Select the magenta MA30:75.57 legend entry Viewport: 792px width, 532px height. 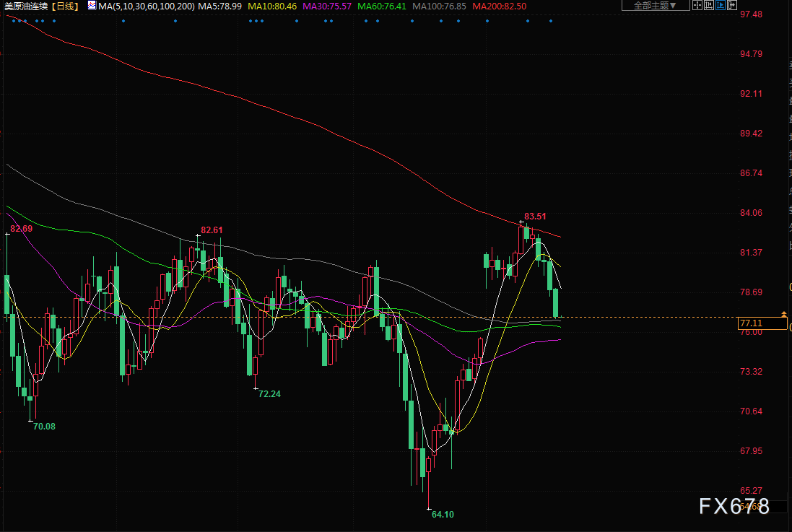(x=327, y=6)
